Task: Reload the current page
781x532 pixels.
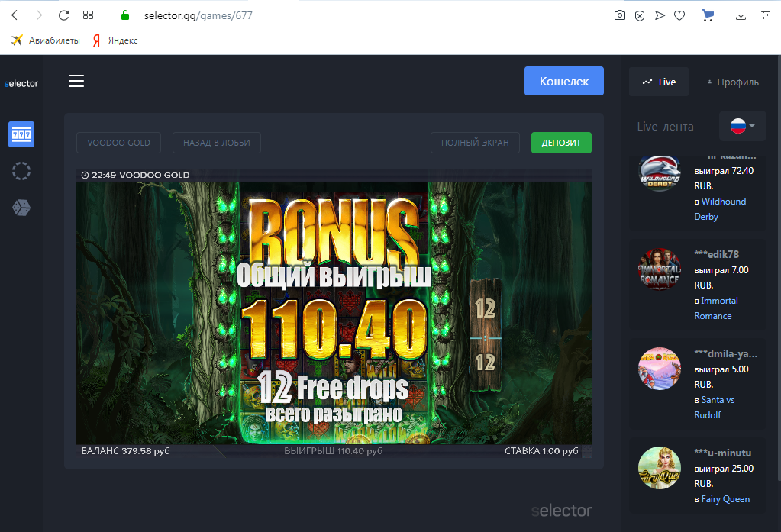Action: click(x=63, y=15)
